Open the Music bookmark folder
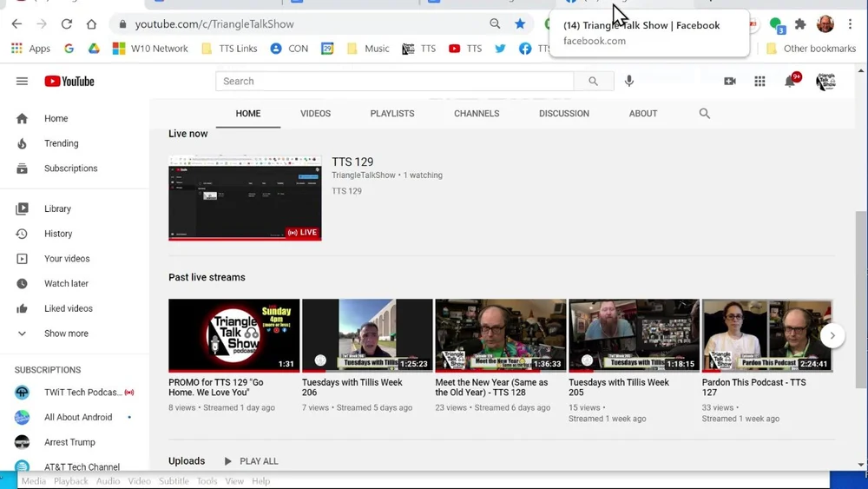 click(368, 49)
